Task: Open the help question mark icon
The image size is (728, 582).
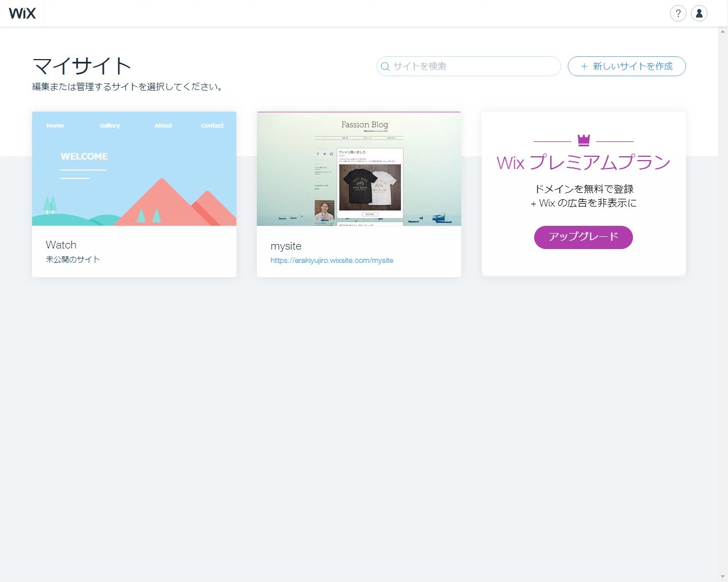Action: coord(678,13)
